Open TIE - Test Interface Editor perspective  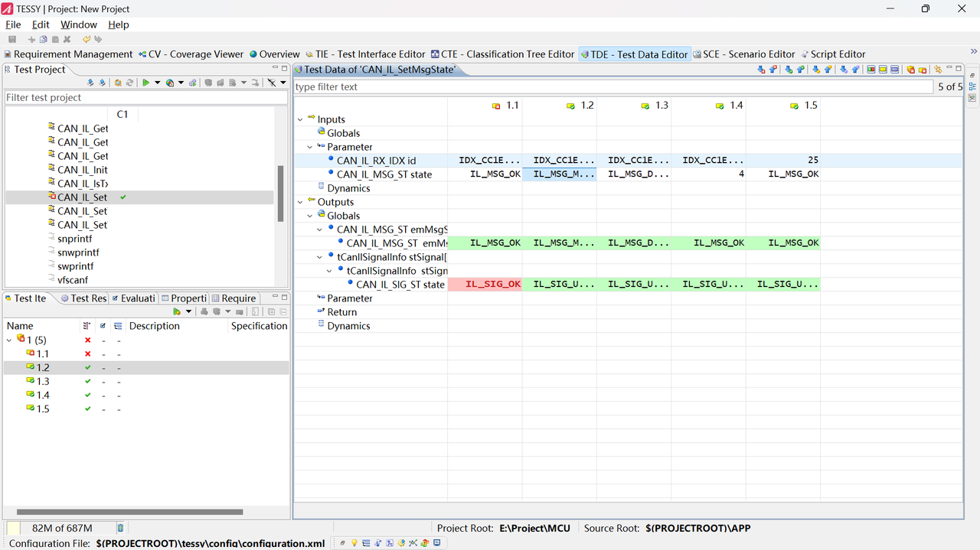[x=364, y=54]
